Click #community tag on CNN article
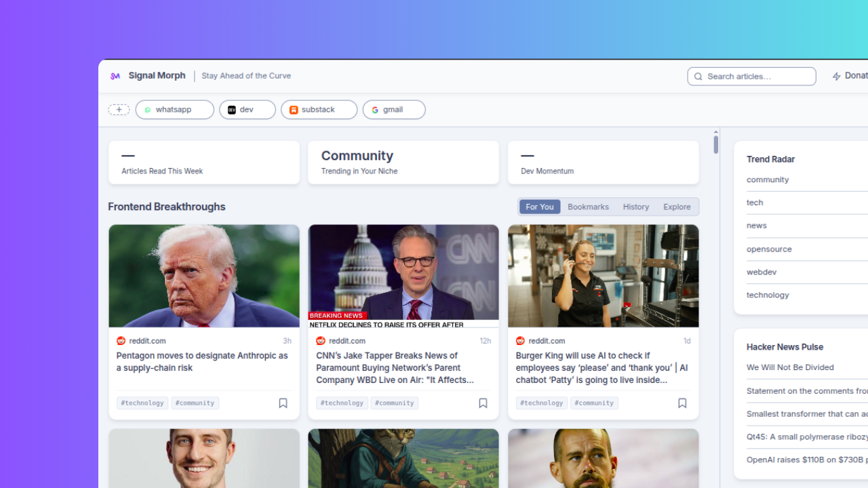The height and width of the screenshot is (488, 868). 394,403
